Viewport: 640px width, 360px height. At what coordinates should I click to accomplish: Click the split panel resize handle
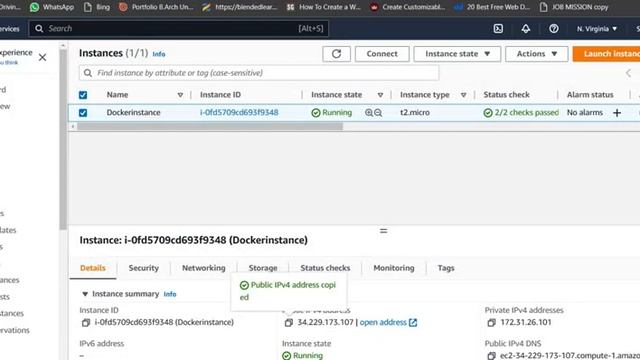(383, 231)
